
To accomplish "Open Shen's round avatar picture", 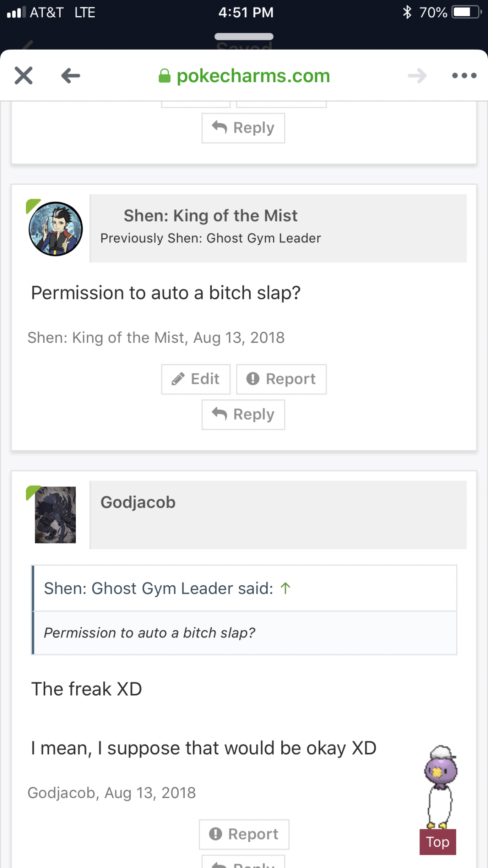I will (55, 229).
